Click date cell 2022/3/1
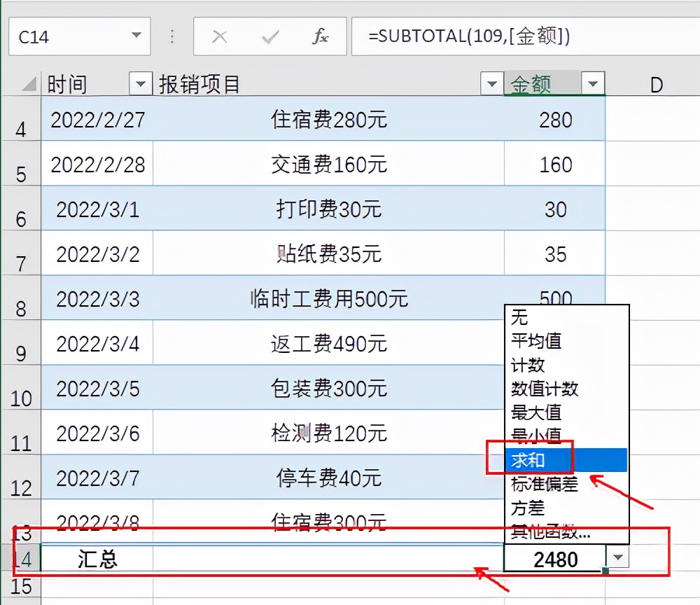This screenshot has width=700, height=605. 97,209
